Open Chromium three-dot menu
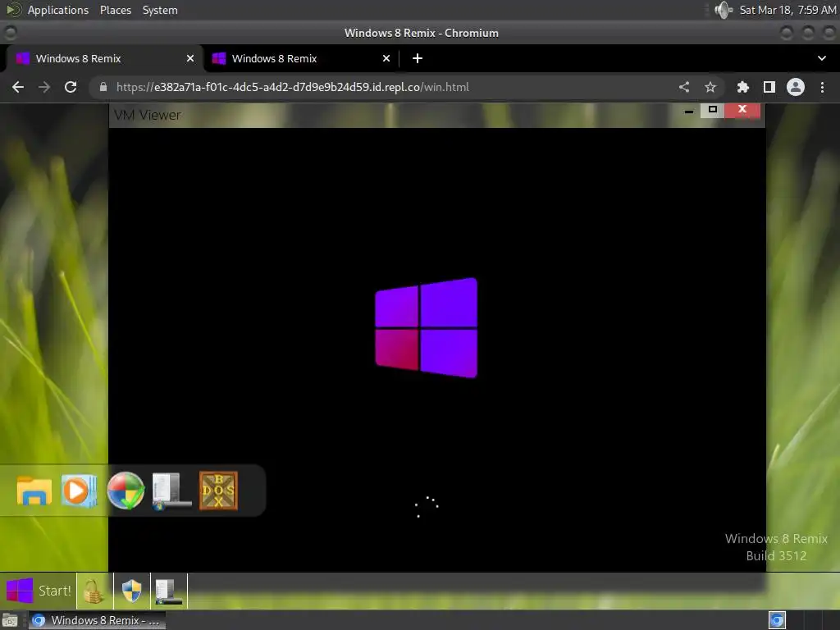The height and width of the screenshot is (630, 840). (822, 87)
